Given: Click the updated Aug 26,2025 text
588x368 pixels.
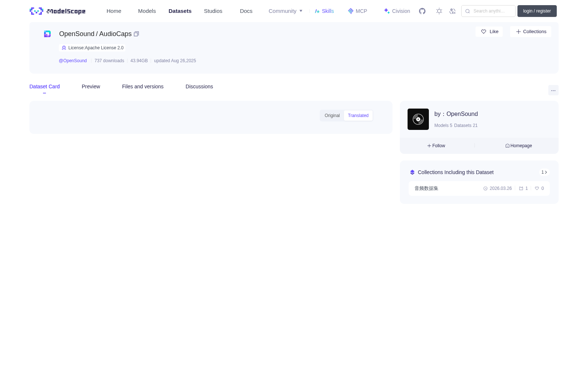Looking at the screenshot, I should 175,61.
